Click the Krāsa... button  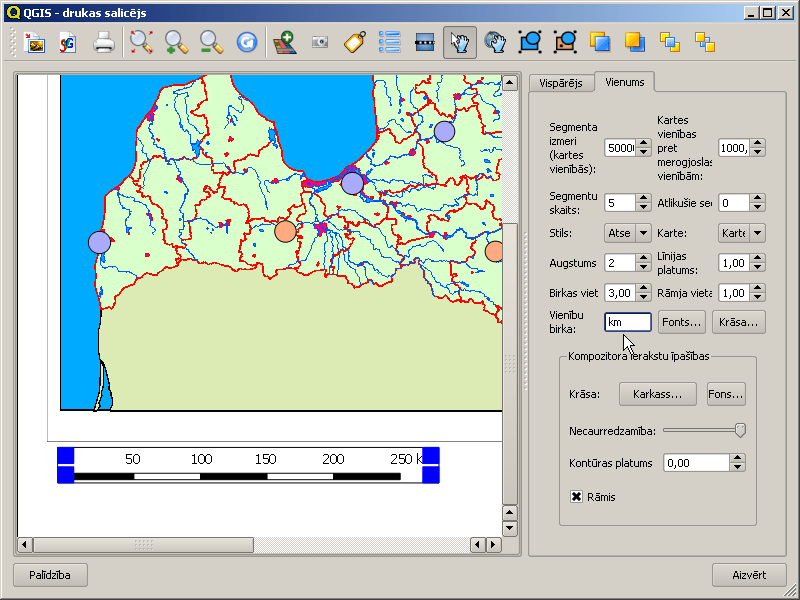(x=739, y=322)
